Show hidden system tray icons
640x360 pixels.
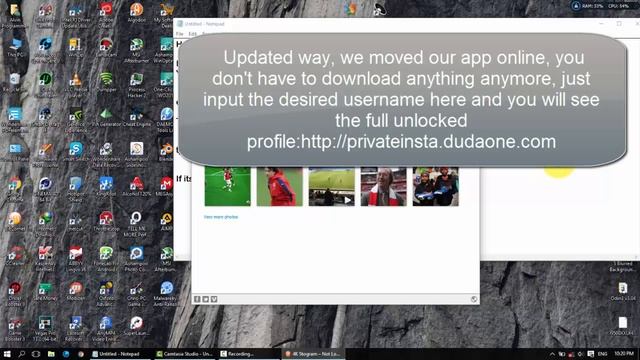pos(552,354)
